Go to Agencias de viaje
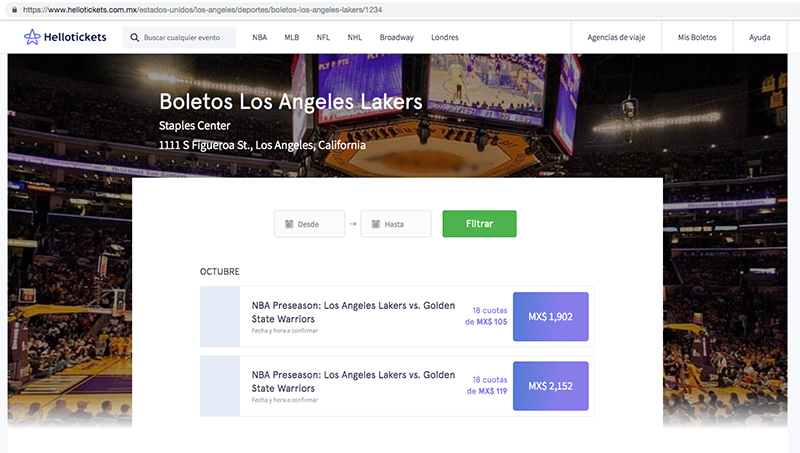 click(x=616, y=37)
